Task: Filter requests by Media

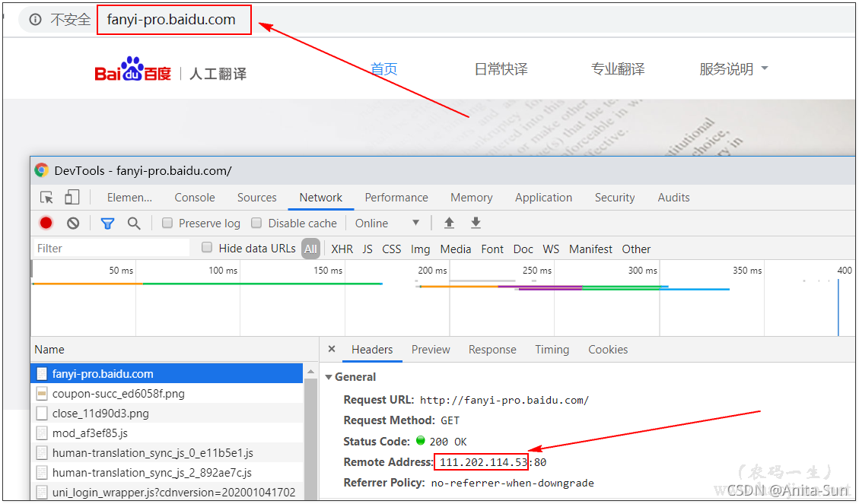Action: tap(456, 249)
